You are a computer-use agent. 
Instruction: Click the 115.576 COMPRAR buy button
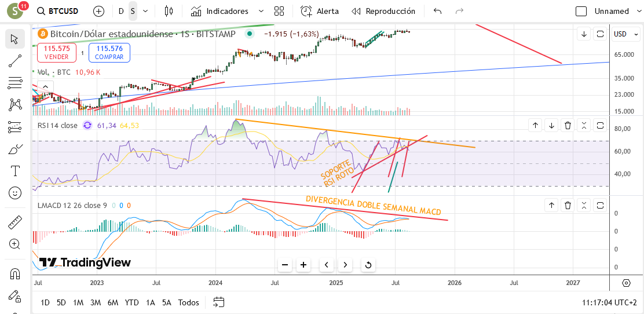[x=109, y=53]
